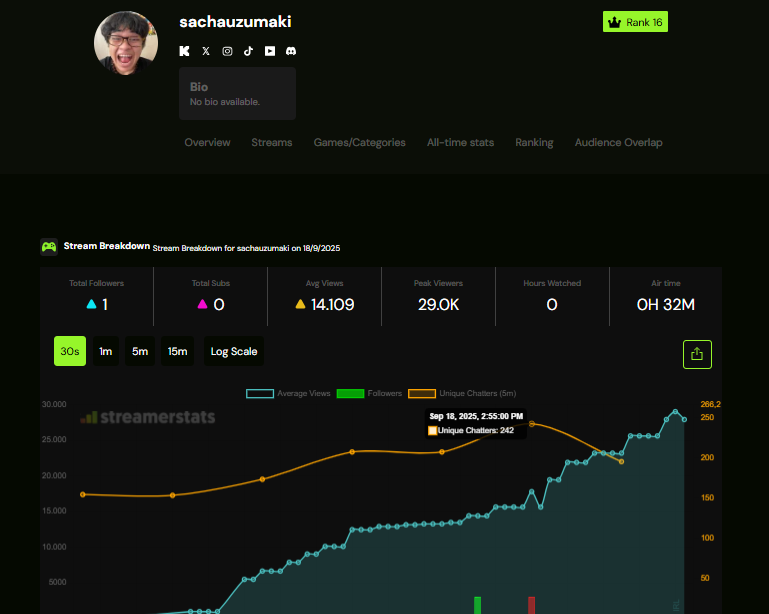Image resolution: width=769 pixels, height=614 pixels.
Task: Switch to the Streams tab
Action: click(272, 143)
